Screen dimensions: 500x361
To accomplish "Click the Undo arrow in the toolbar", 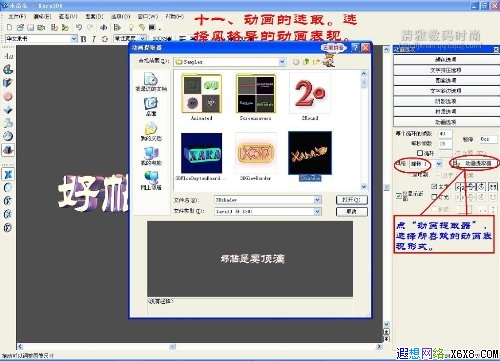I will (x=79, y=27).
